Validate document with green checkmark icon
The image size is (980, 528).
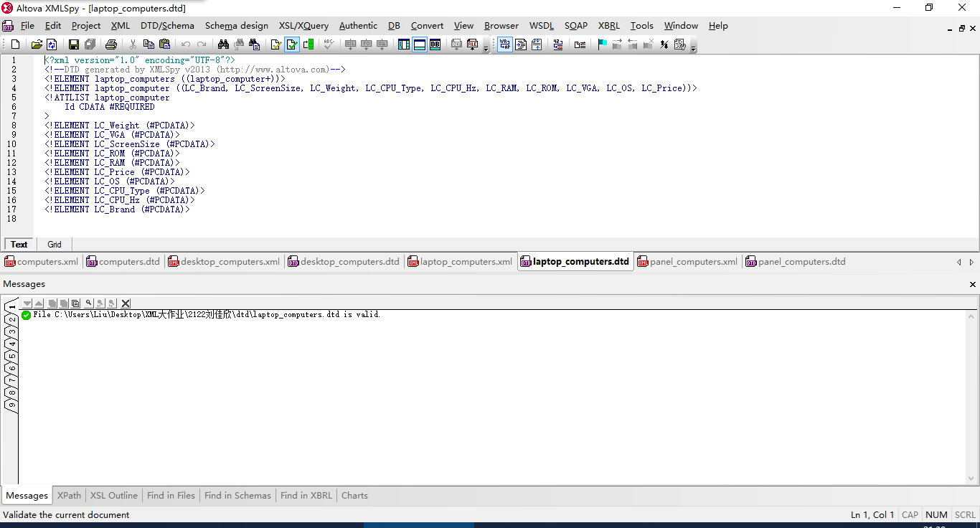pos(291,44)
